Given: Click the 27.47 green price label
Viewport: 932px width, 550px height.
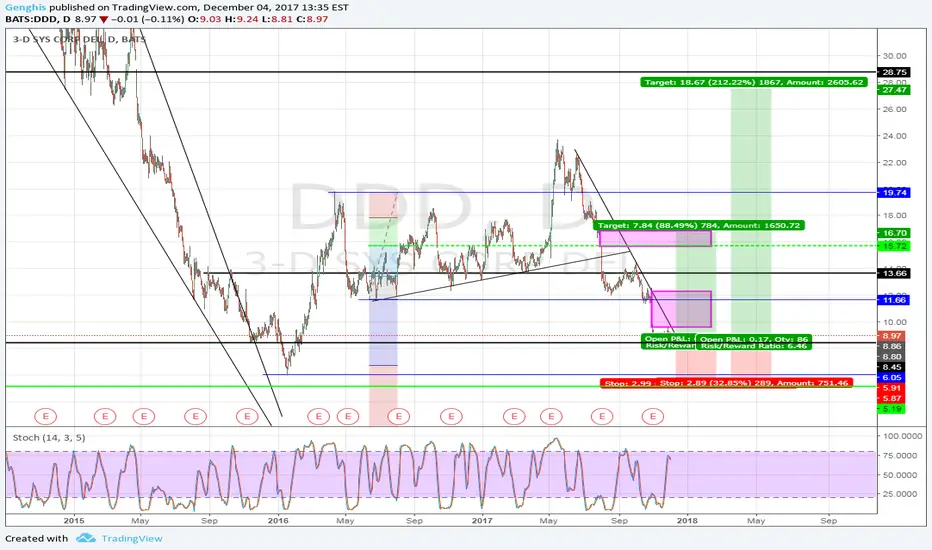Looking at the screenshot, I should point(894,90).
